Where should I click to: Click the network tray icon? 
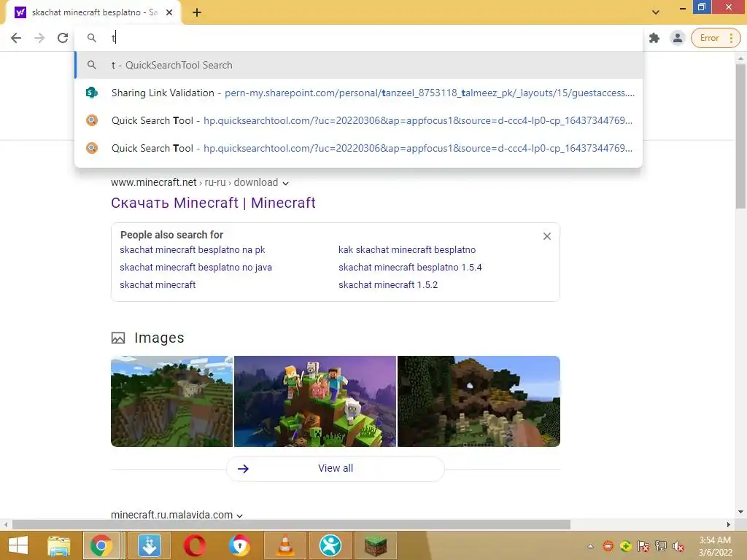pos(661,547)
